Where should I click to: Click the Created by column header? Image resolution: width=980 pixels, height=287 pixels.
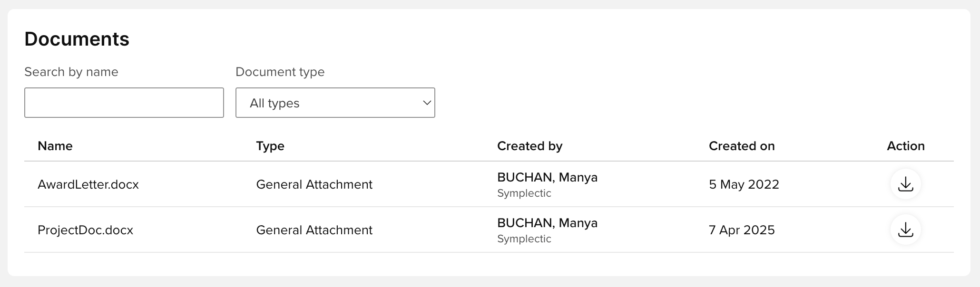[529, 146]
